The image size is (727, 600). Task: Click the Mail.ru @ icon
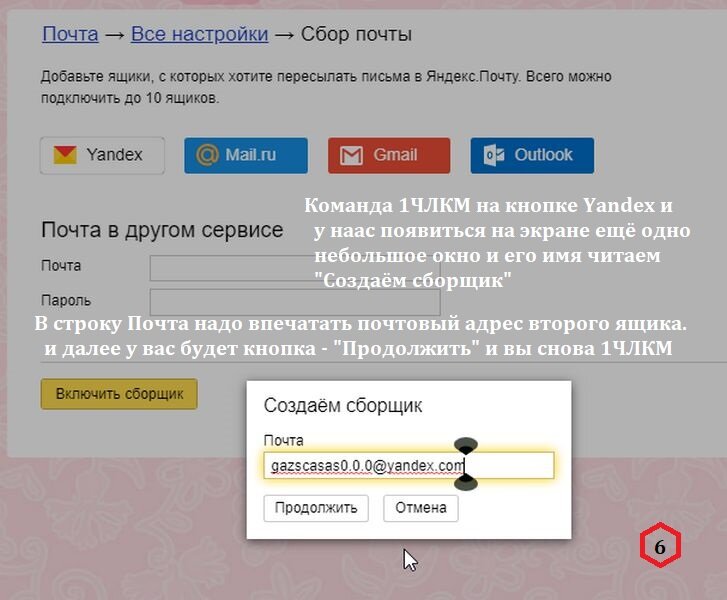[x=207, y=155]
